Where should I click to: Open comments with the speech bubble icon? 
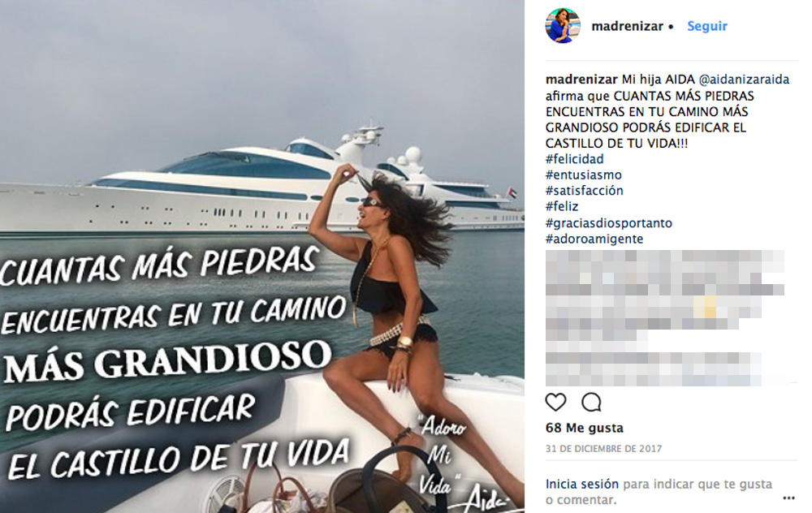[x=591, y=403]
